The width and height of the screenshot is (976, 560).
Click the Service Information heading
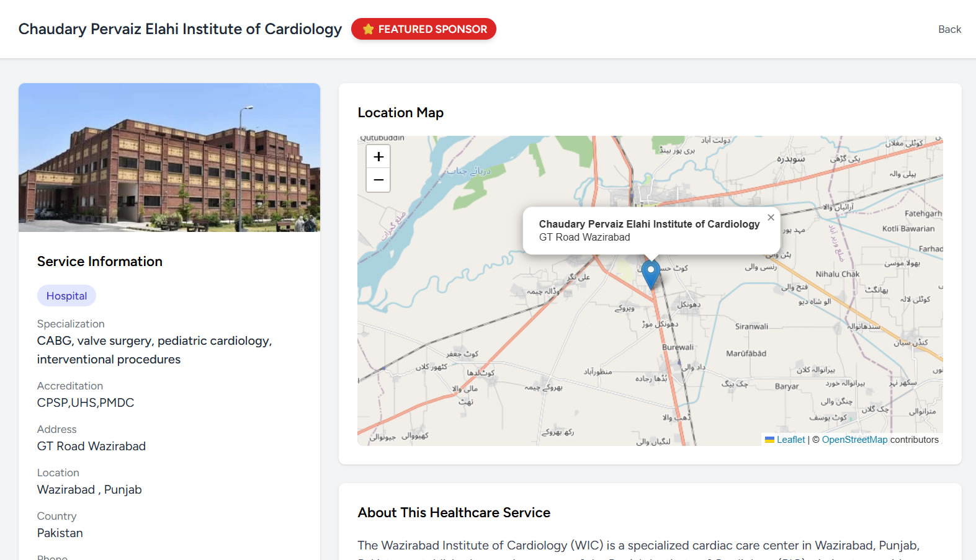pyautogui.click(x=99, y=262)
